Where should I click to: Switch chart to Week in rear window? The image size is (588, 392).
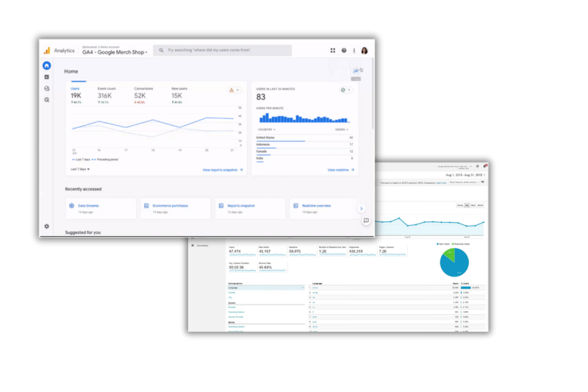473,206
